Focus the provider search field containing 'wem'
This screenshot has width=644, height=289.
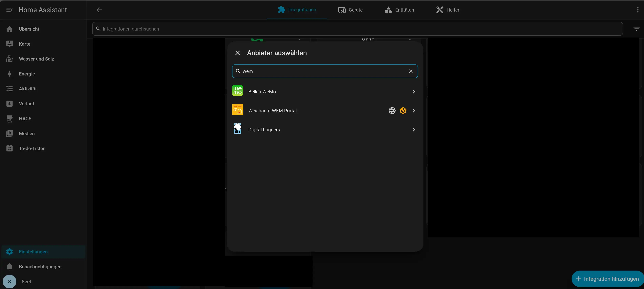click(x=325, y=71)
